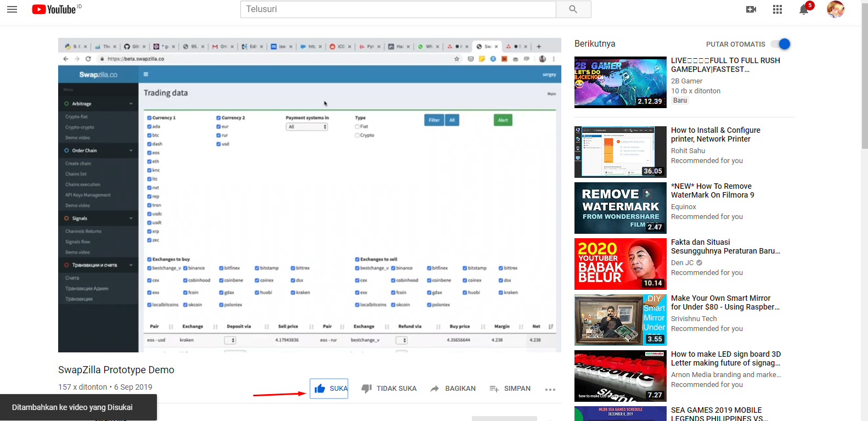Open 'How to Install & Configure printer' title
This screenshot has width=868, height=421.
(x=715, y=134)
